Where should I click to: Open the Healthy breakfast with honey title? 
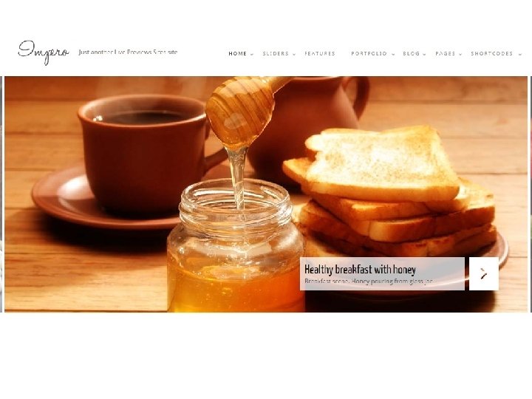(x=360, y=270)
